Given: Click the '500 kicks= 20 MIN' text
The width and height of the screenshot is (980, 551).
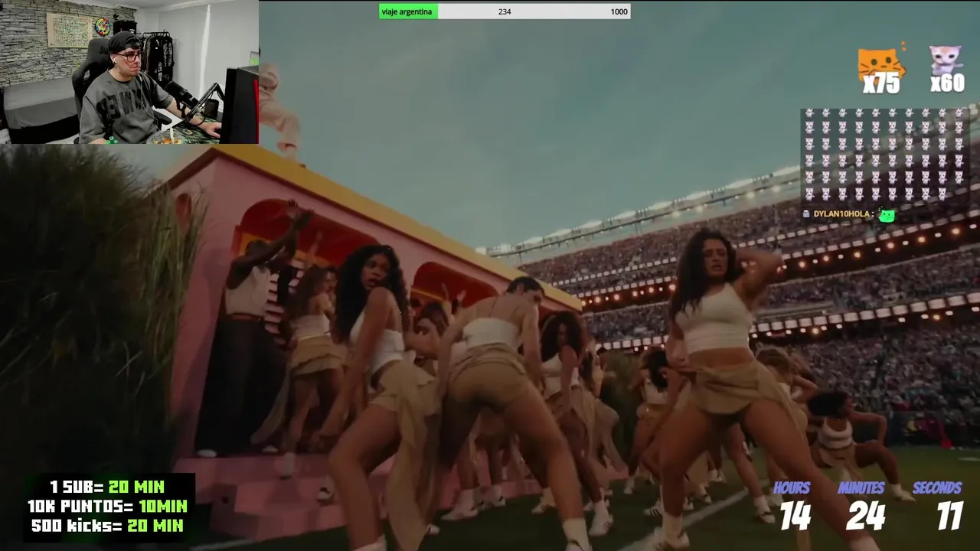Looking at the screenshot, I should click(x=107, y=526).
